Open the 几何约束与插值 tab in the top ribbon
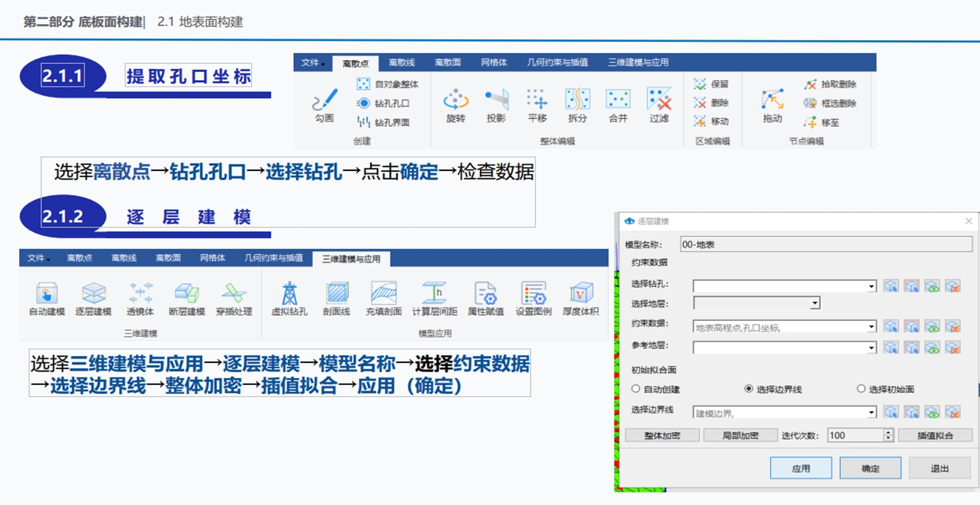 557,62
